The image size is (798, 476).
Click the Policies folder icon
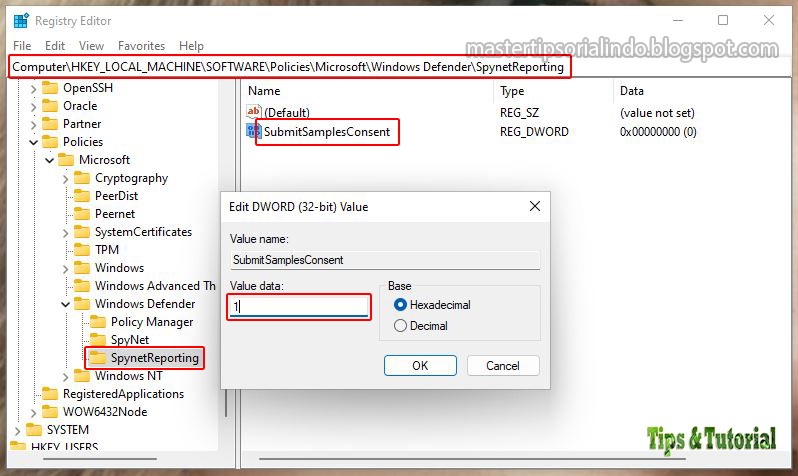click(x=49, y=142)
